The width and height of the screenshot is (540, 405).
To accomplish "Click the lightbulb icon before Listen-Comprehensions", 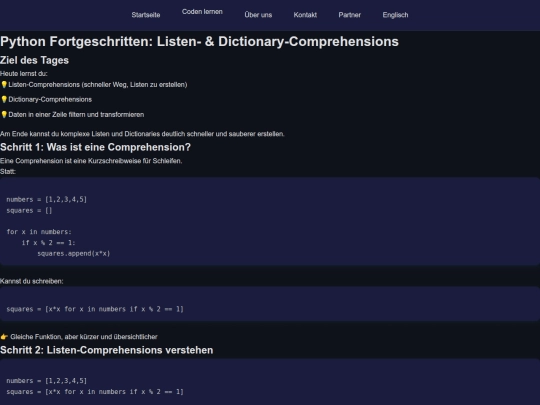I will tap(4, 85).
